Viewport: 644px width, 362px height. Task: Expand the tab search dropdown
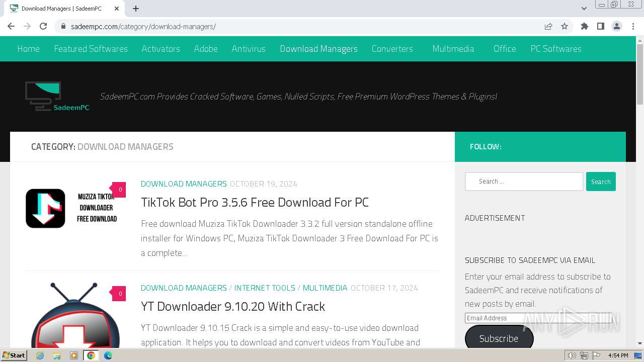584,9
